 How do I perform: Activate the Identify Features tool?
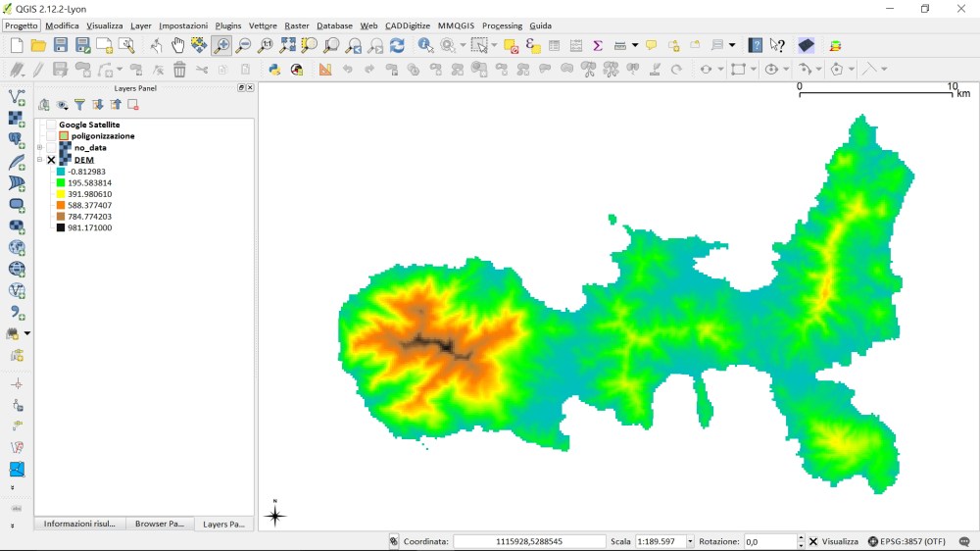click(x=425, y=45)
